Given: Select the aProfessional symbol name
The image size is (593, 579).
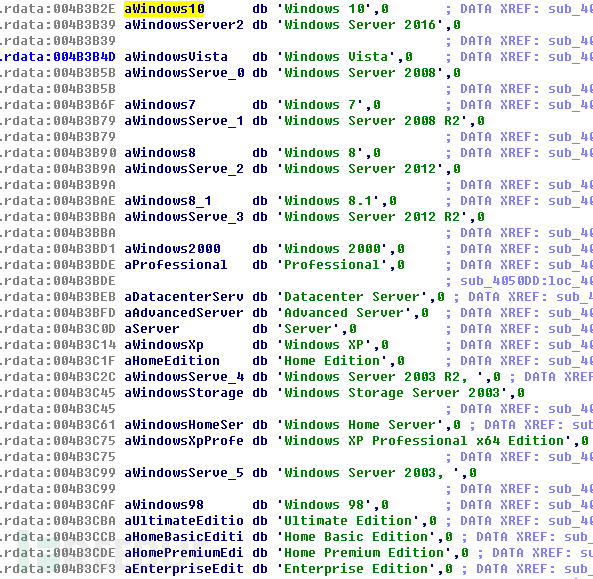Looking at the screenshot, I should [x=176, y=265].
